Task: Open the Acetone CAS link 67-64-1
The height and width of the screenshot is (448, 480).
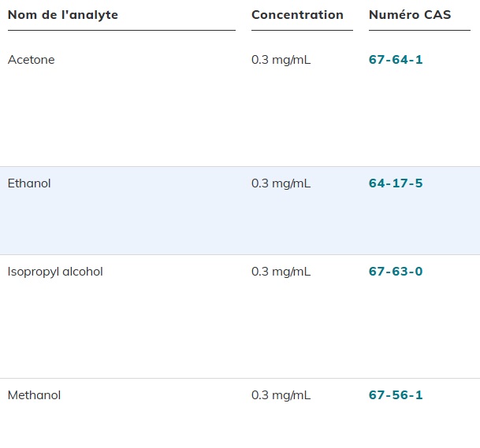Action: (x=396, y=60)
